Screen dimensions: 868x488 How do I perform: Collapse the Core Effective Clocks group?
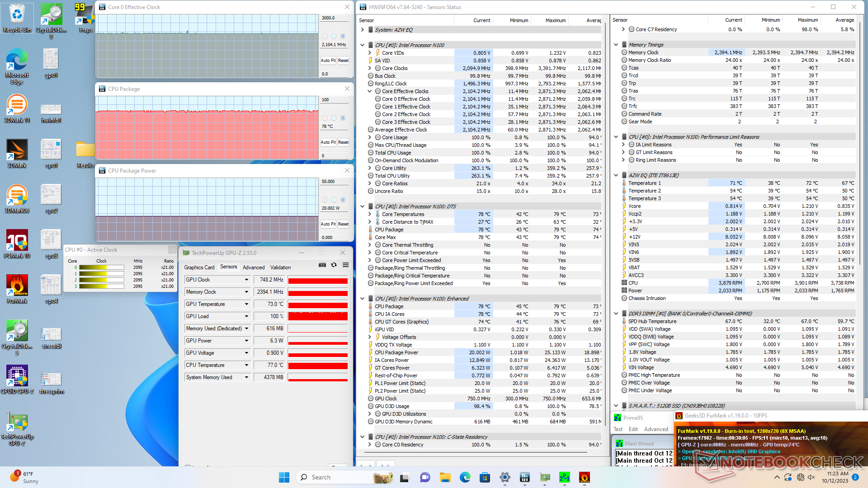click(x=369, y=91)
